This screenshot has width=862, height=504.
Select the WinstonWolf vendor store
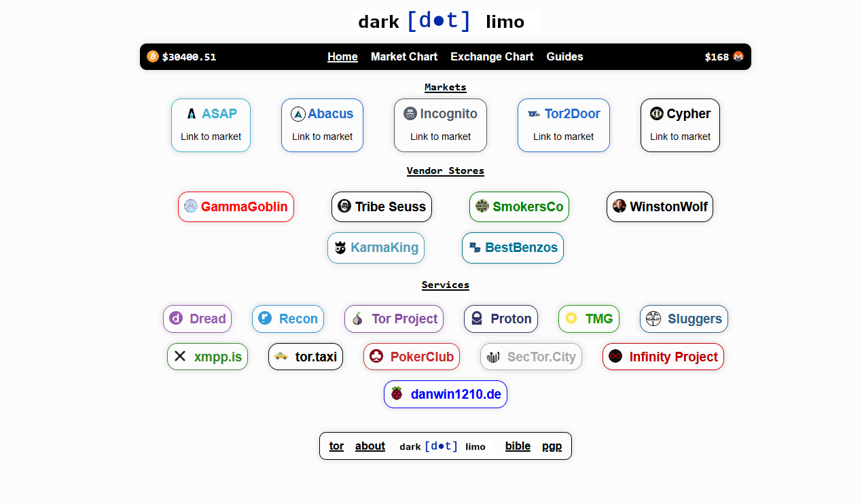660,206
